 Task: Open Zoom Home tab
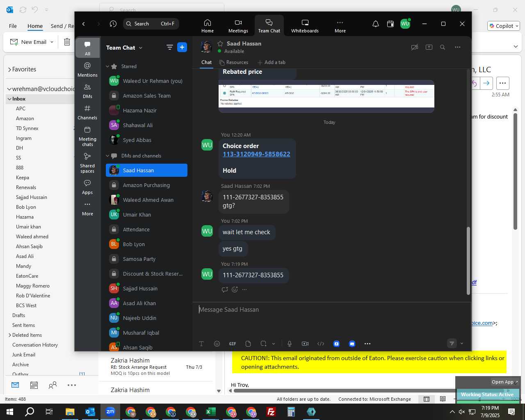point(207,25)
